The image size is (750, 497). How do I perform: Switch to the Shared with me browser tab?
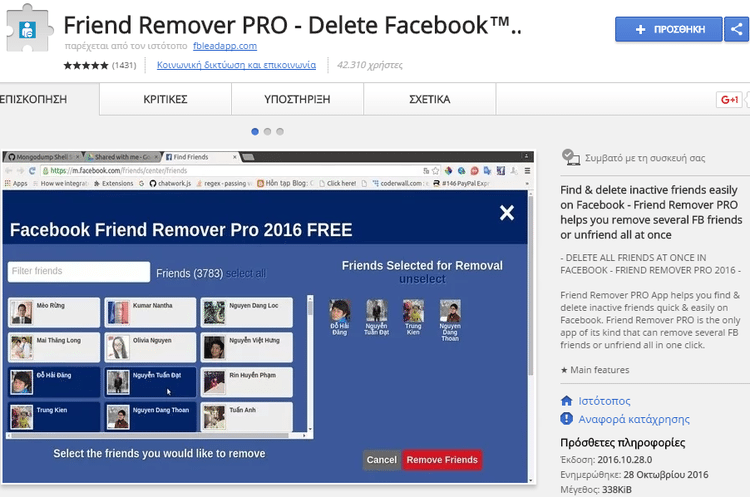coord(122,157)
